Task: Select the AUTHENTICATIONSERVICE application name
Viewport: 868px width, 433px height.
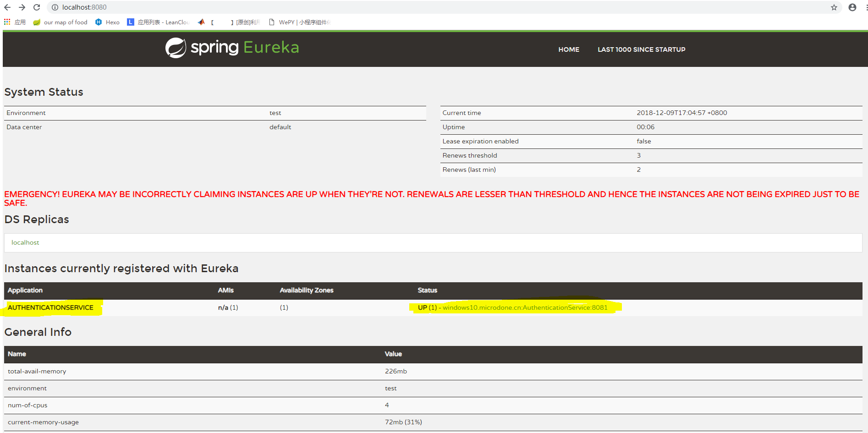Action: pos(50,307)
